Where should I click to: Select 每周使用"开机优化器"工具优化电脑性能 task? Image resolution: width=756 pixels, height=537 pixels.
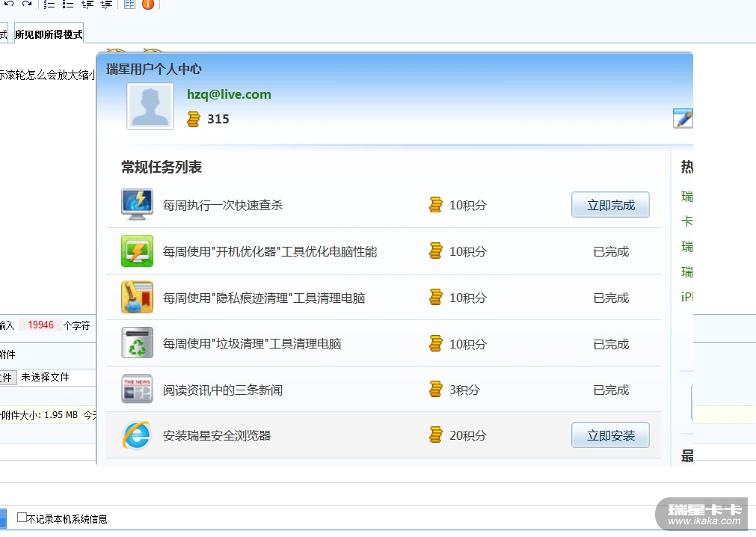[270, 251]
